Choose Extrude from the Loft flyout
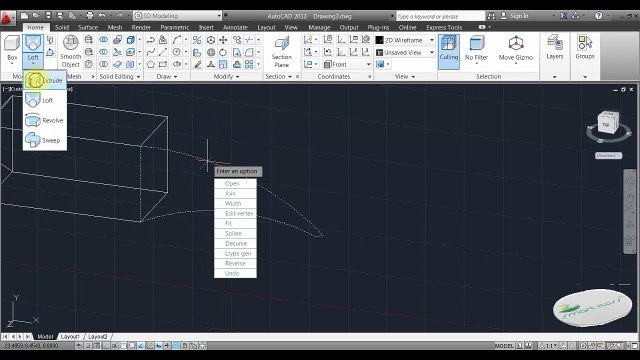 coord(44,80)
